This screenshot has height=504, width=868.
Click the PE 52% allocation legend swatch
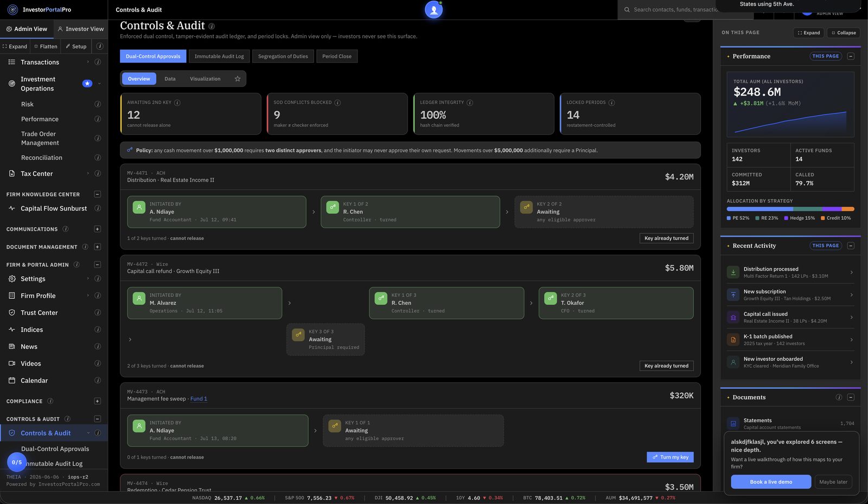[729, 218]
